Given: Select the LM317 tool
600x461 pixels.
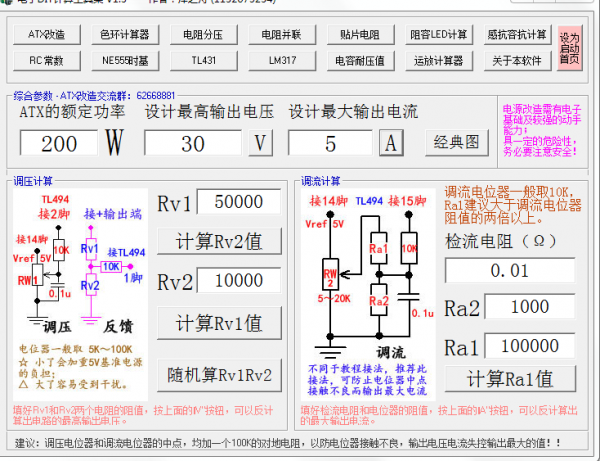Looking at the screenshot, I should point(281,60).
